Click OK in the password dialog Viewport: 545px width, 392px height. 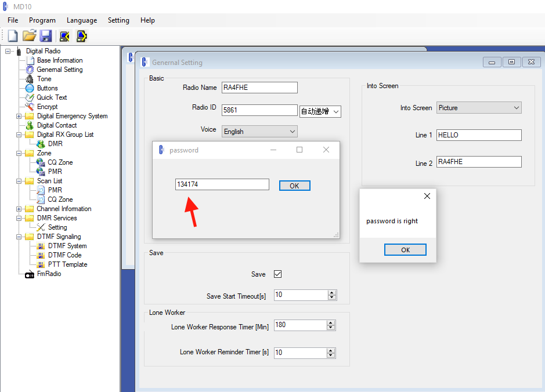294,186
